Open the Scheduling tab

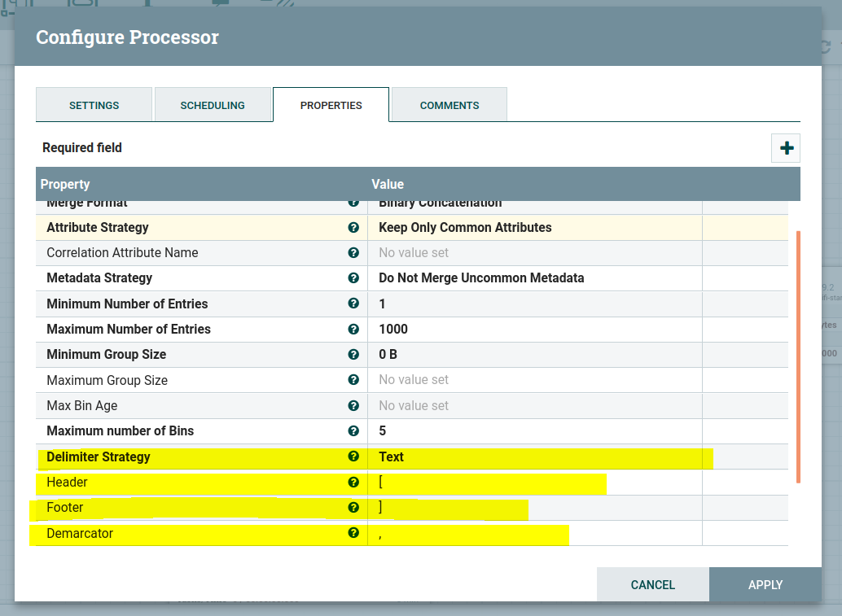[x=213, y=105]
